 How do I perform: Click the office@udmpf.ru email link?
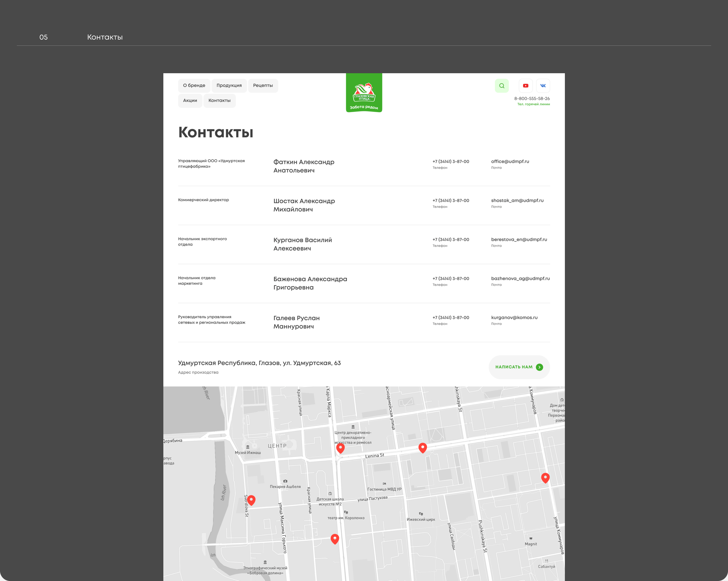tap(510, 161)
